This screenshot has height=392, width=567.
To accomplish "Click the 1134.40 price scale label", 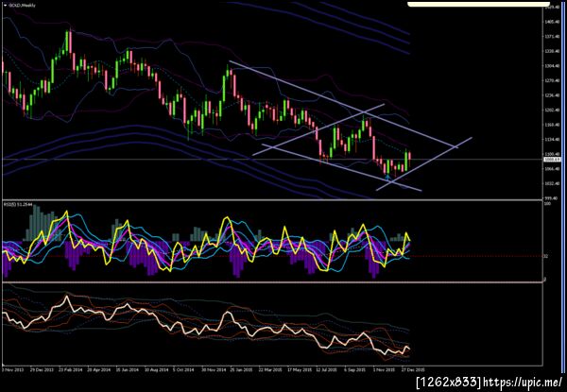I will click(552, 139).
